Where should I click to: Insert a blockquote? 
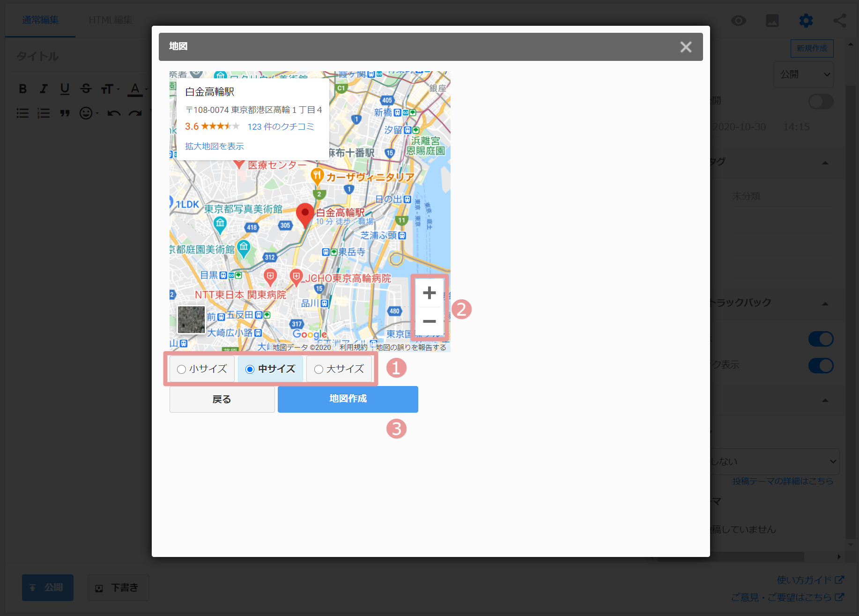(x=65, y=113)
